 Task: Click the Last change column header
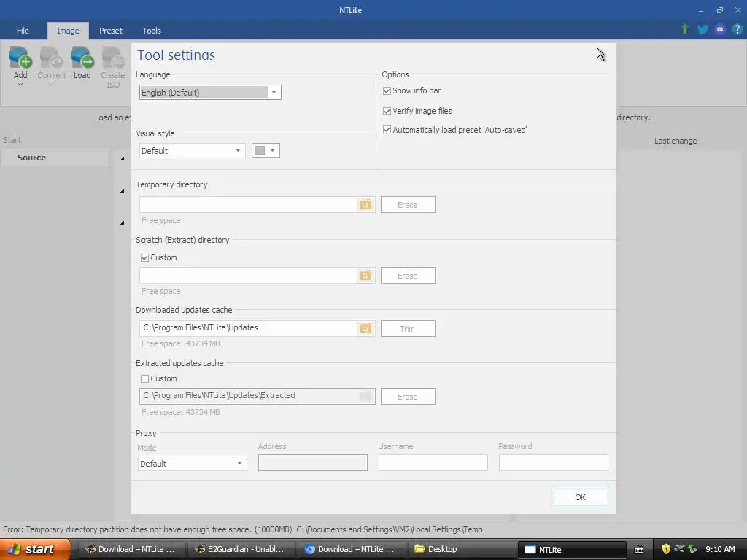[x=676, y=141]
